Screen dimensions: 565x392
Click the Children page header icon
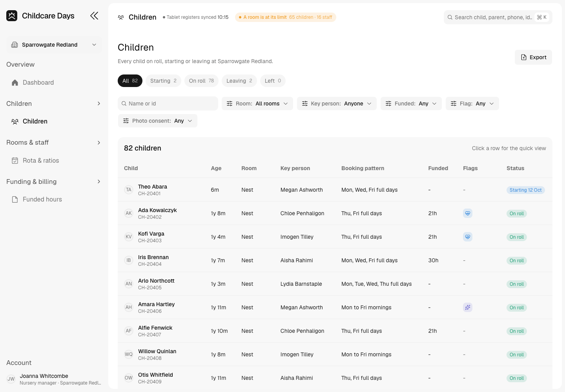[121, 17]
